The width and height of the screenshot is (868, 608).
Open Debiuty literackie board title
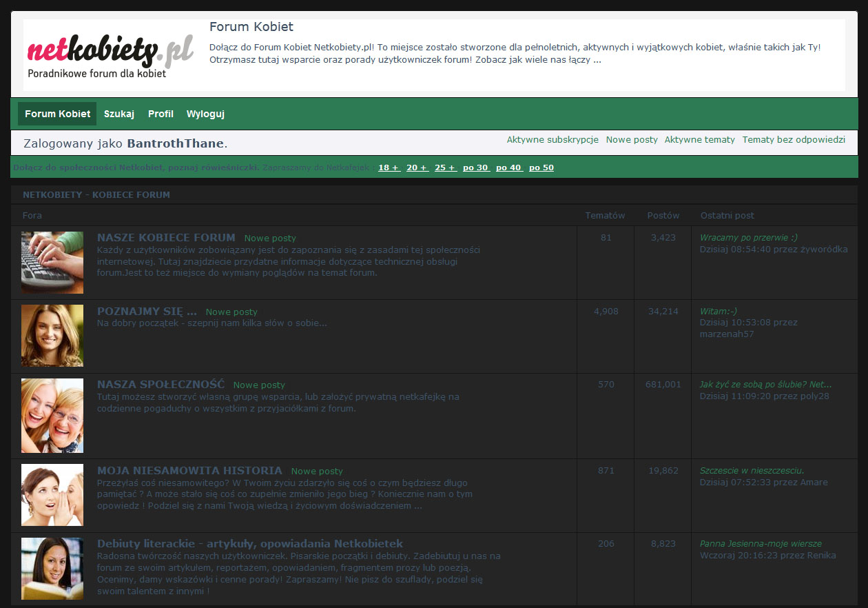click(x=250, y=543)
